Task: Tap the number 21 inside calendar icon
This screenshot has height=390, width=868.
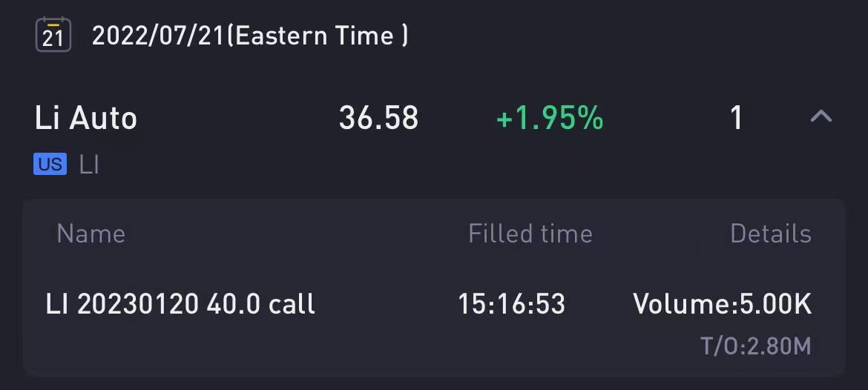Action: click(x=53, y=39)
